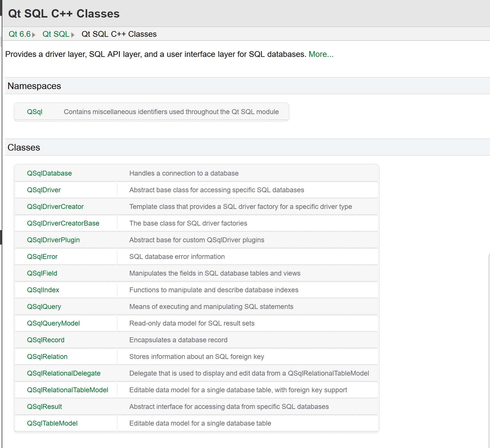Open the QSqlRelationalDelegate class link
490x448 pixels.
(x=64, y=373)
